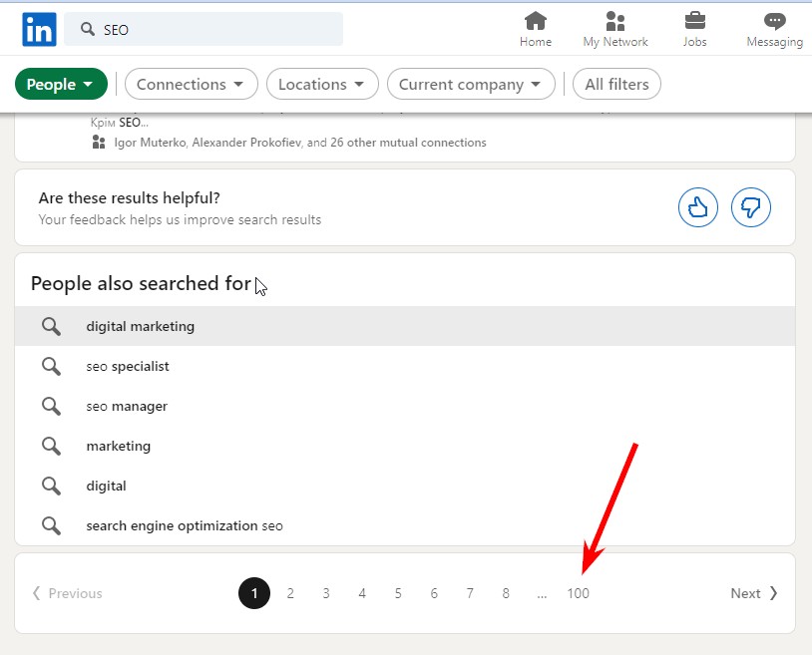Select page 2 of results
Screen dimensions: 812x655
[x=290, y=592]
